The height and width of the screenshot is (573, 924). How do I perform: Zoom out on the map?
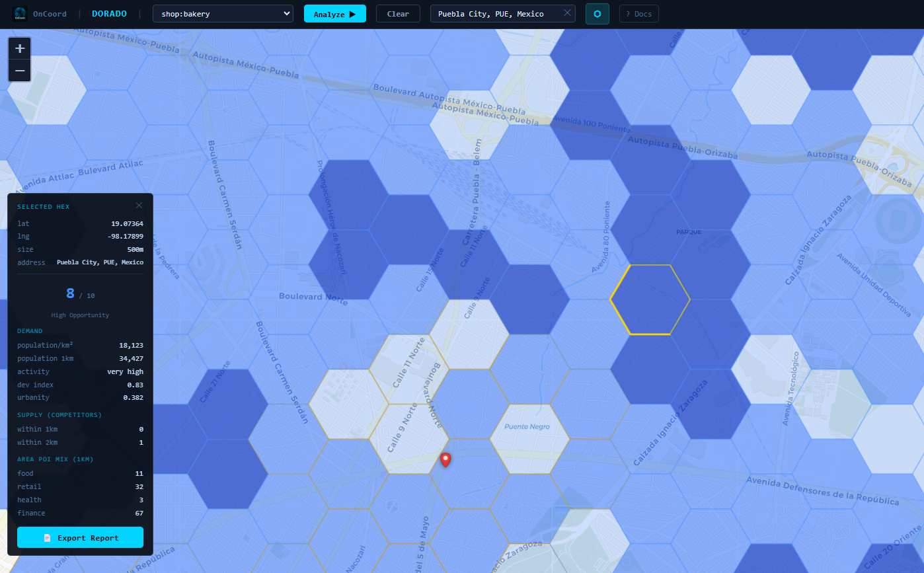20,70
